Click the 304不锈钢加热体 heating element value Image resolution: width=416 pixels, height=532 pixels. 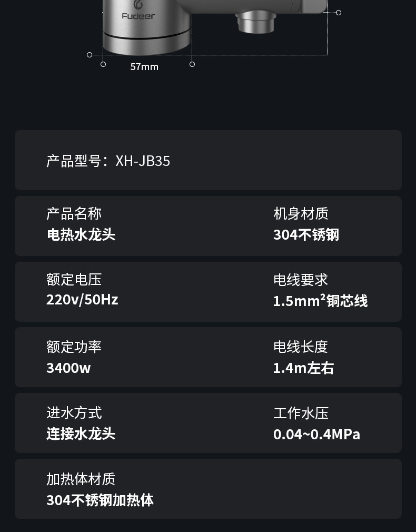click(100, 500)
